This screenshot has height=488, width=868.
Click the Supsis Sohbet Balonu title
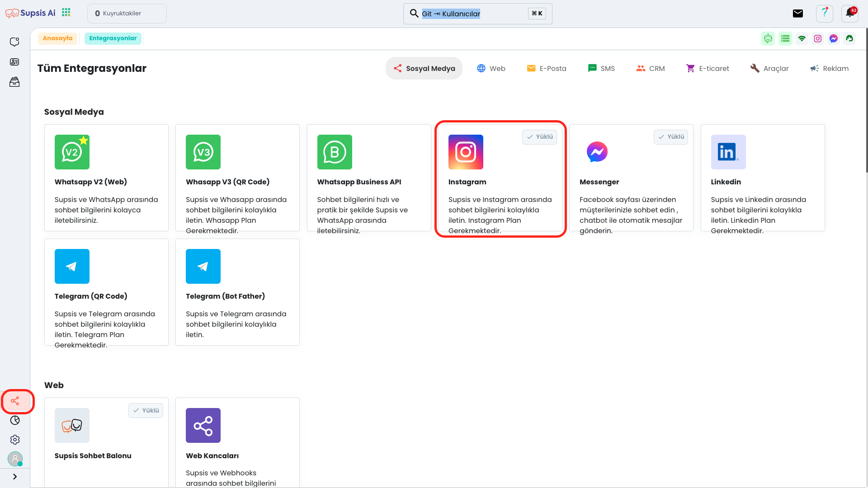pos(93,456)
